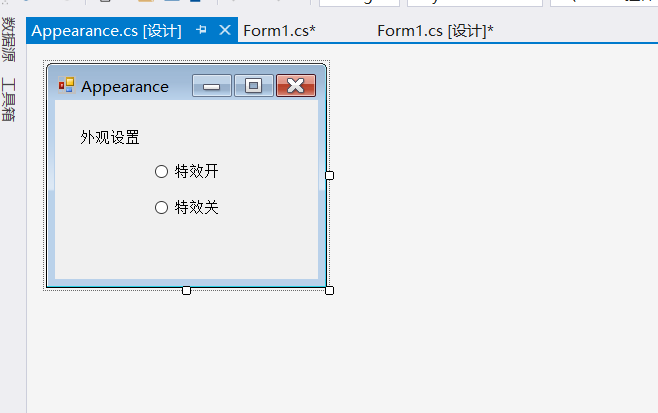The image size is (658, 413).
Task: Click the Appearance form icon
Action: [x=66, y=85]
